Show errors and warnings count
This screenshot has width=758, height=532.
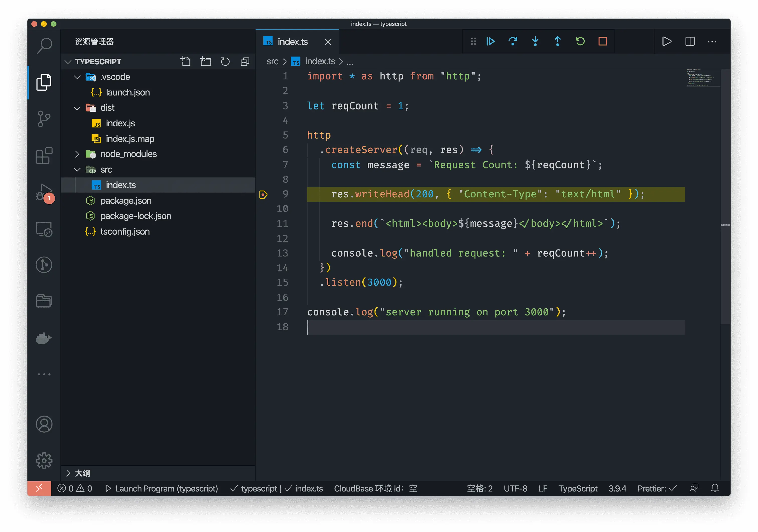pos(75,488)
